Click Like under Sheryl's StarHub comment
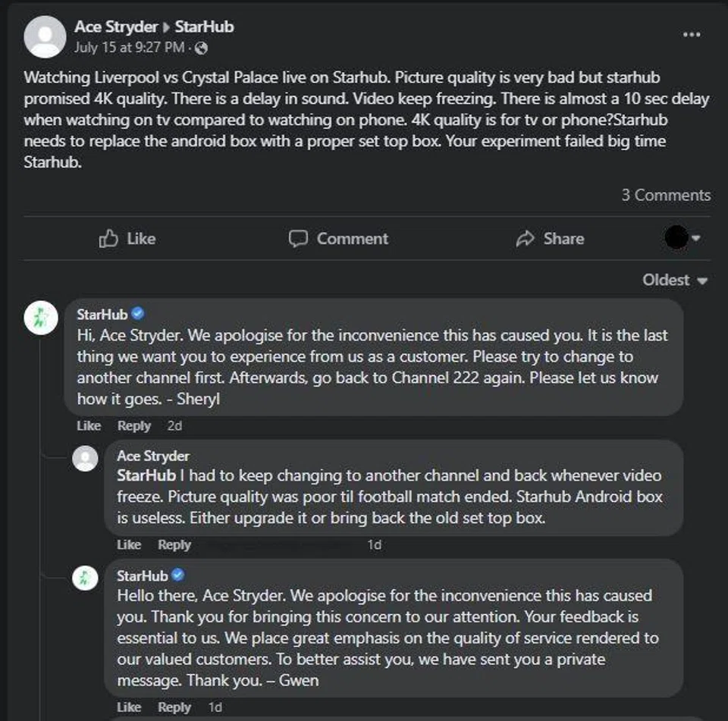 pos(89,426)
